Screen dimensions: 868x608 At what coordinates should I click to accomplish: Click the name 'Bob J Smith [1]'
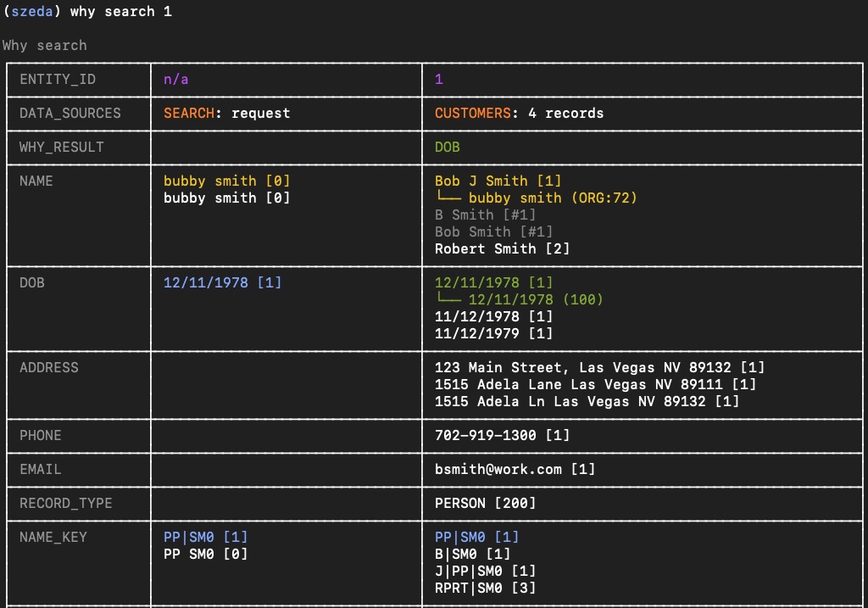click(x=498, y=181)
